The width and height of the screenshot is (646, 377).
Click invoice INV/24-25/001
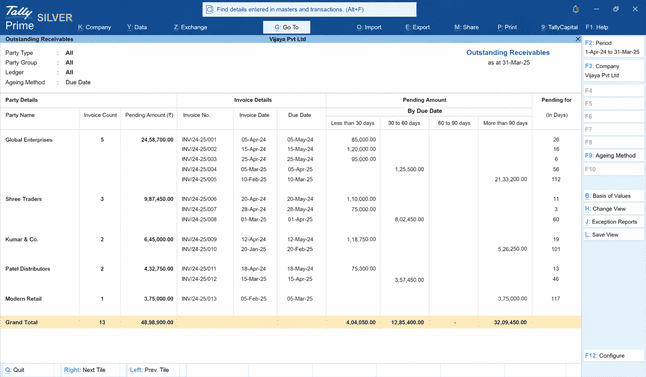[199, 140]
